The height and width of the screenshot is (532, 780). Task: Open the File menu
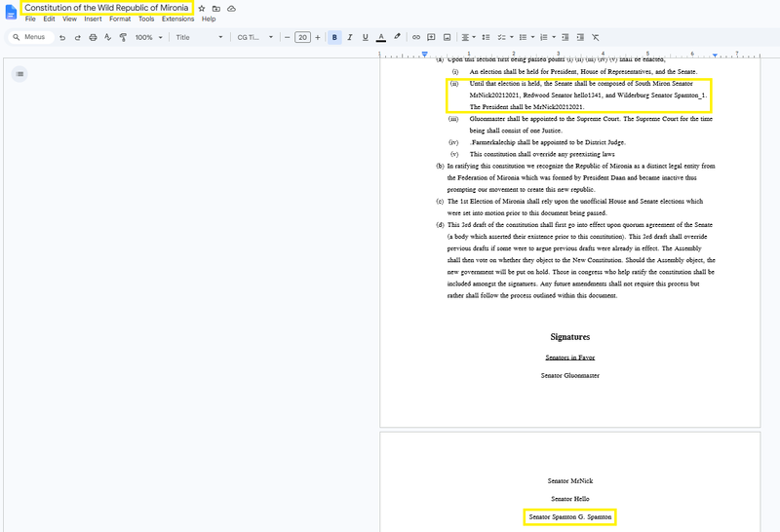point(30,19)
